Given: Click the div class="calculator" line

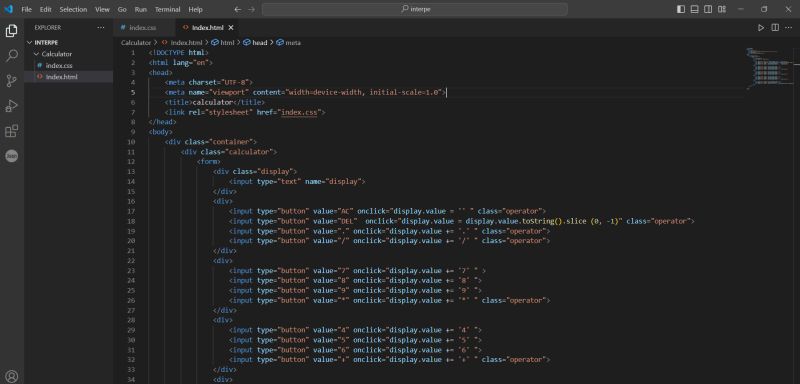Looking at the screenshot, I should coord(229,152).
